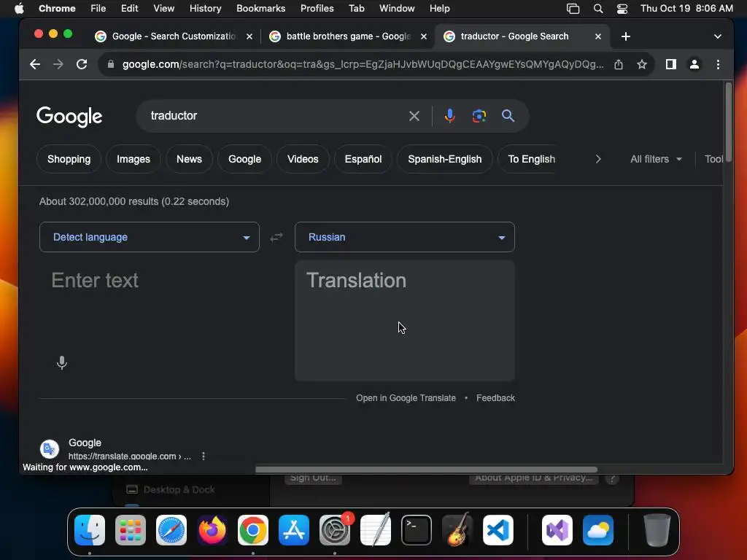
Task: Open the Chrome side panel
Action: 671,64
